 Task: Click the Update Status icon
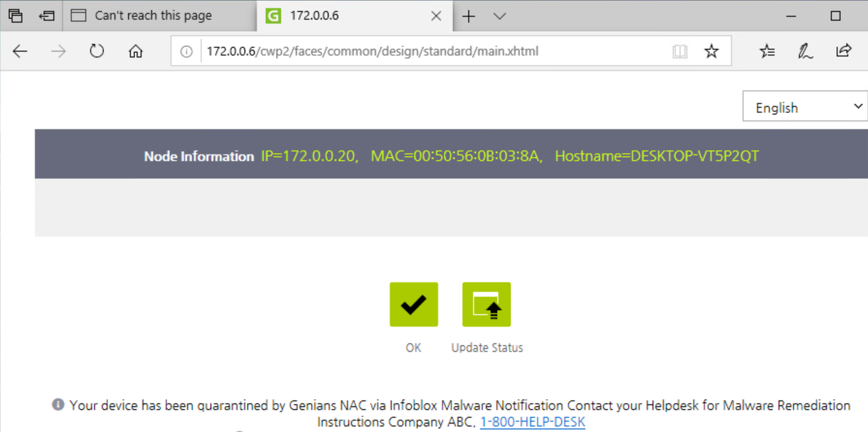[x=487, y=304]
